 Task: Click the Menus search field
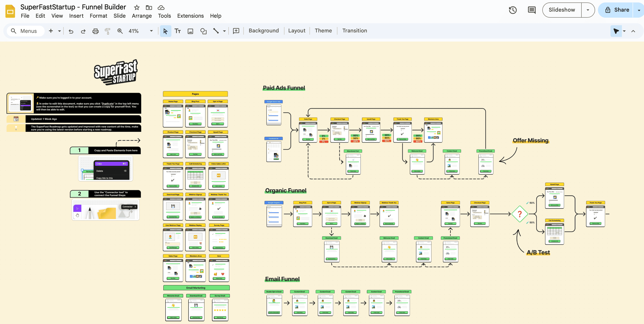coord(26,31)
